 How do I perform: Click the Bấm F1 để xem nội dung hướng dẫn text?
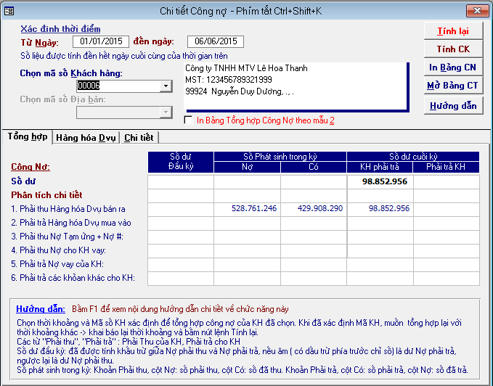pyautogui.click(x=180, y=309)
